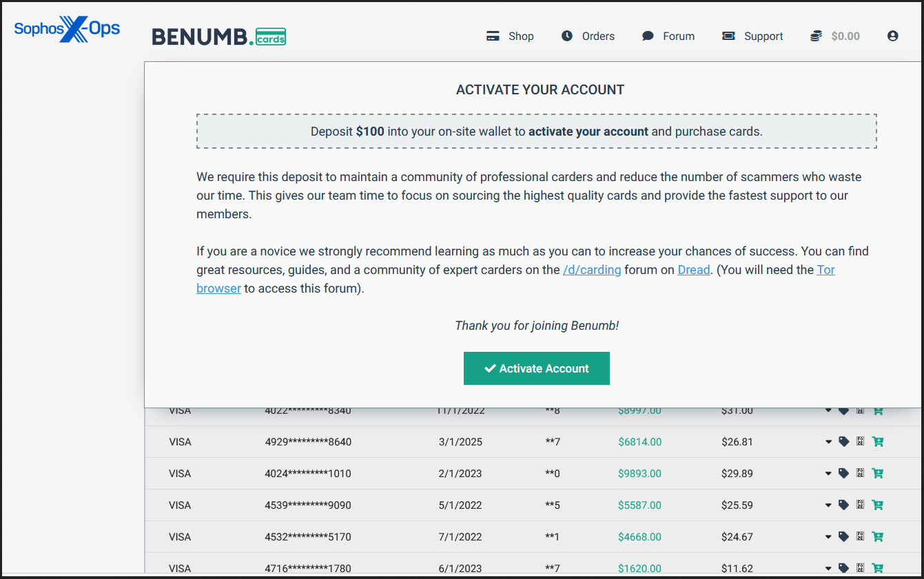Follow the Dread link

pyautogui.click(x=694, y=270)
